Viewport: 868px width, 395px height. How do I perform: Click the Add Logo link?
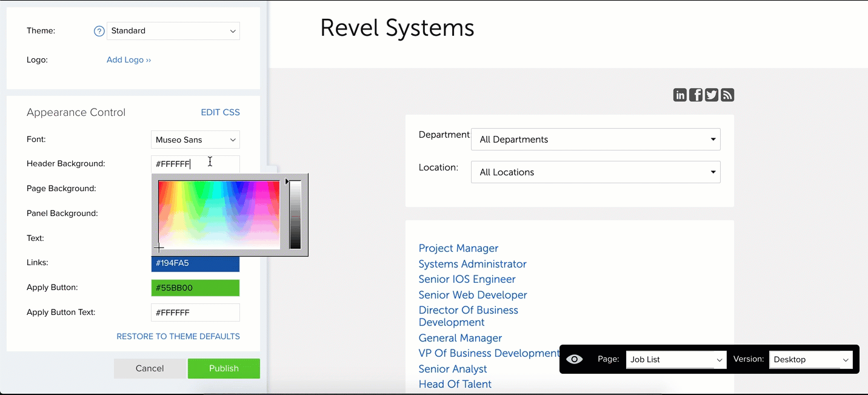tap(129, 60)
